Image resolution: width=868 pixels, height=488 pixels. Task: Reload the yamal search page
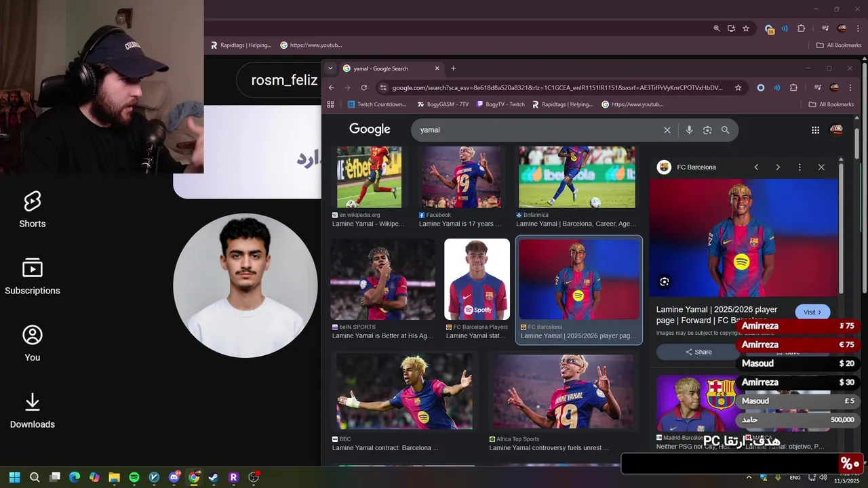click(x=364, y=87)
